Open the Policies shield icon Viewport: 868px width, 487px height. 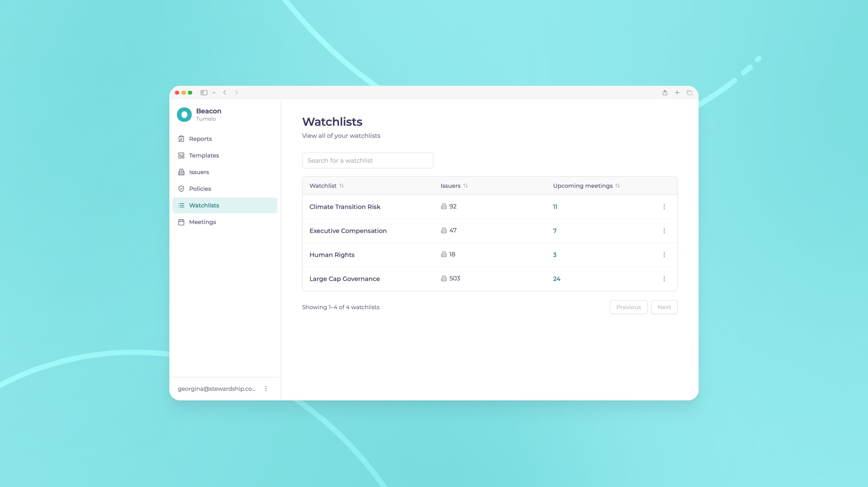(181, 188)
